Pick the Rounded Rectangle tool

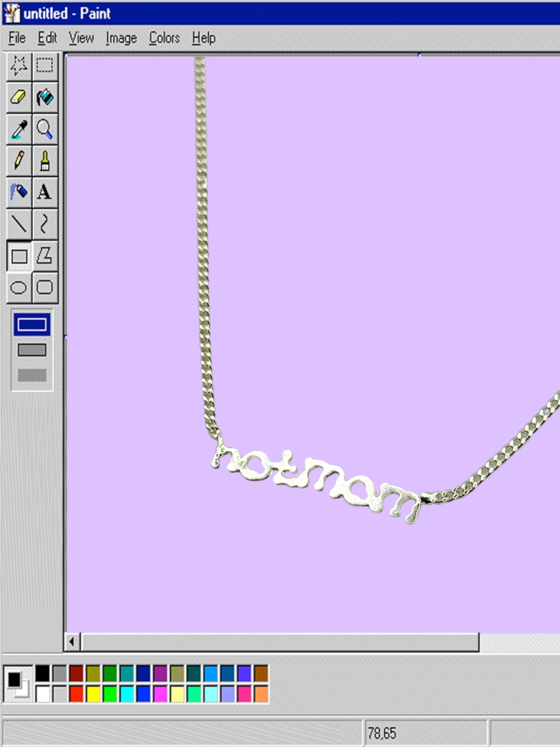point(45,288)
